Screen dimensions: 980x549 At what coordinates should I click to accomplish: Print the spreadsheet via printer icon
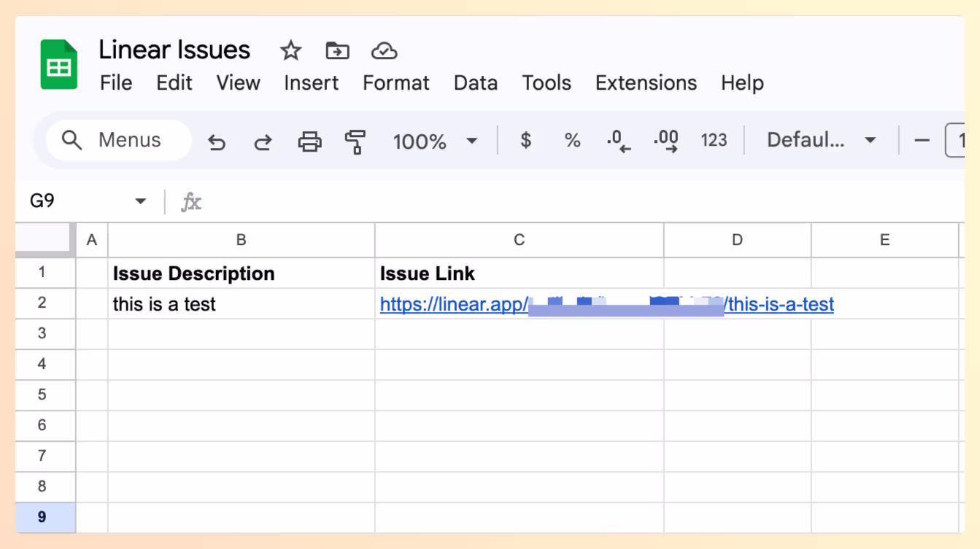[309, 141]
